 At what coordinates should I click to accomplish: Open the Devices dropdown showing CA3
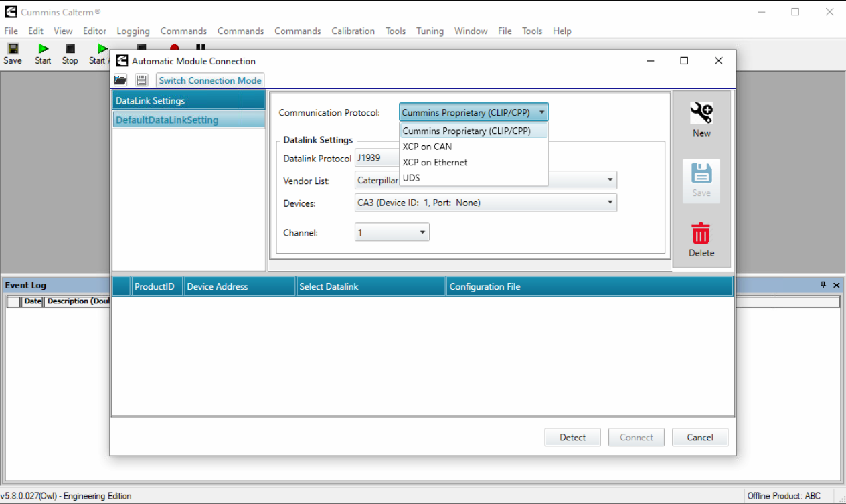[486, 203]
